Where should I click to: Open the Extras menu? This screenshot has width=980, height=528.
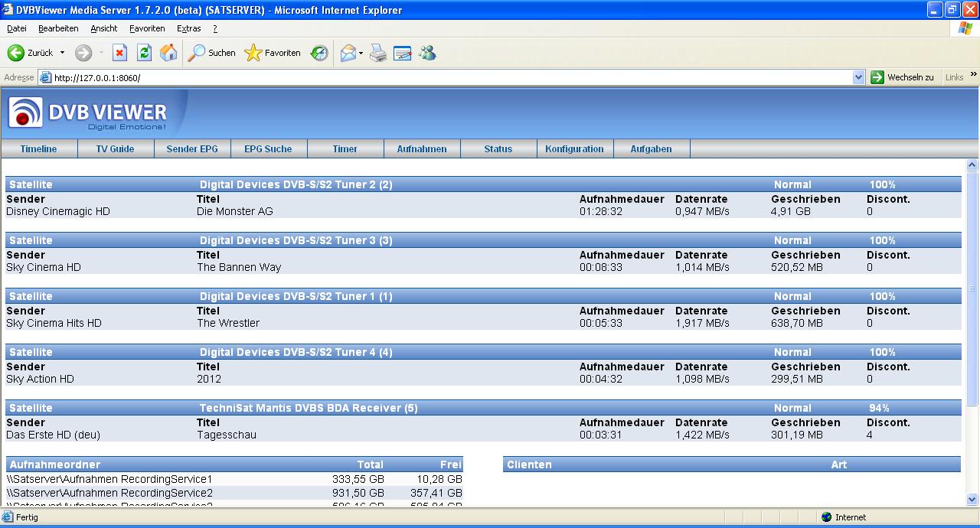point(189,28)
